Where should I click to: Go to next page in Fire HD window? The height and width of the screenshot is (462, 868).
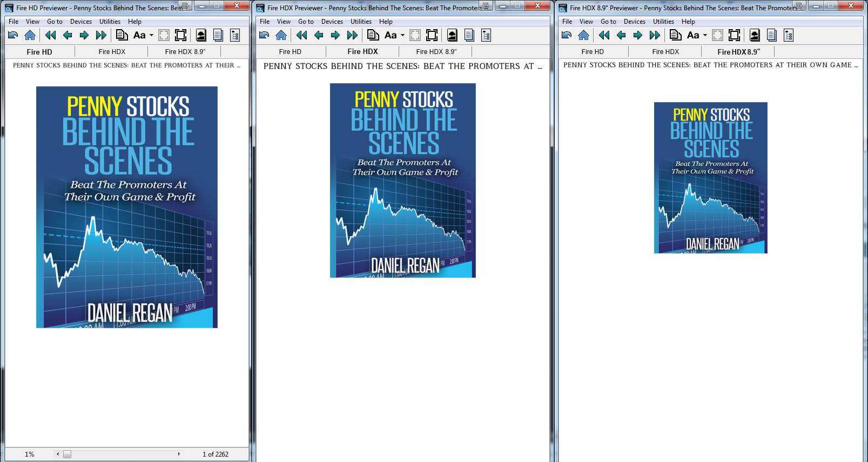click(84, 35)
